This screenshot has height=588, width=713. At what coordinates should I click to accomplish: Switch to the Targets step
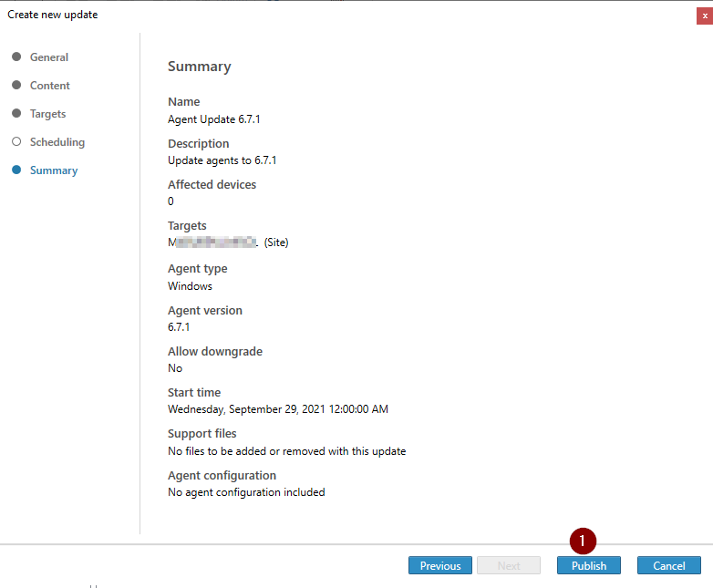point(47,114)
